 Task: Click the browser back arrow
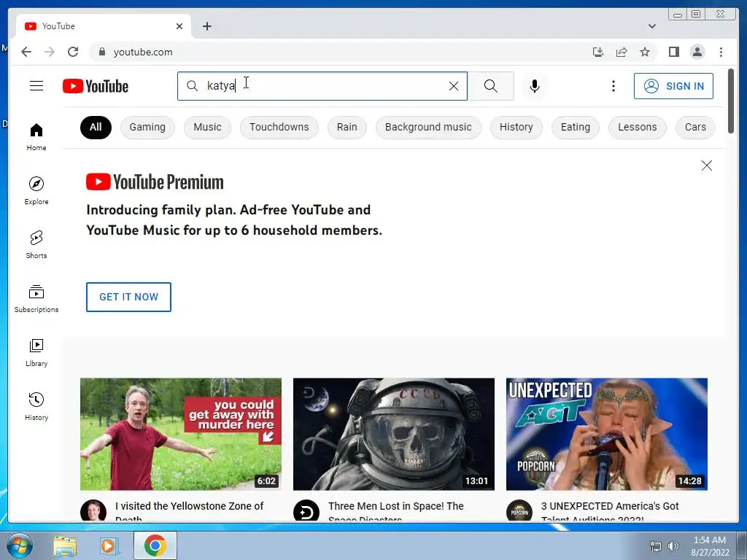click(26, 52)
